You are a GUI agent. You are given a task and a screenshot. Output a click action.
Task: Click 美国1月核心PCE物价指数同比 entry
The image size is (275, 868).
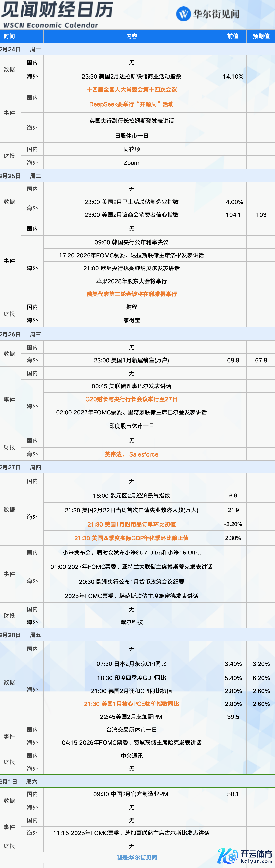click(131, 704)
